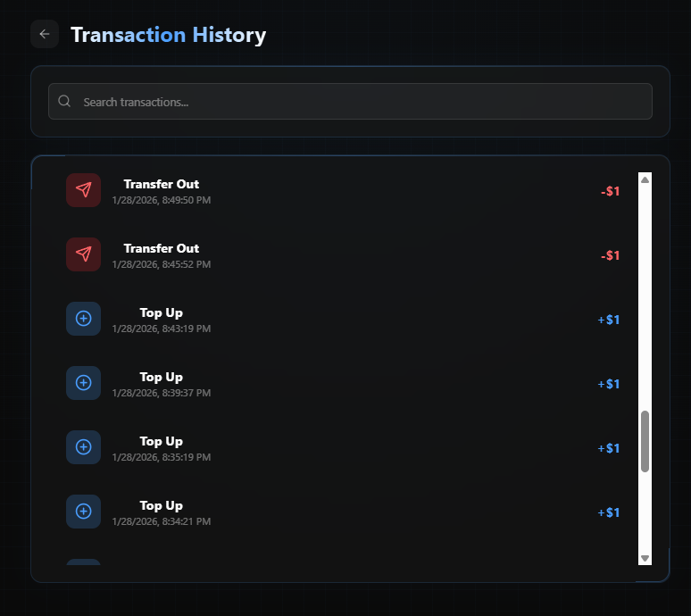Click the -$1 amount at 8:49:50 PM
The height and width of the screenshot is (616, 691).
click(x=610, y=191)
